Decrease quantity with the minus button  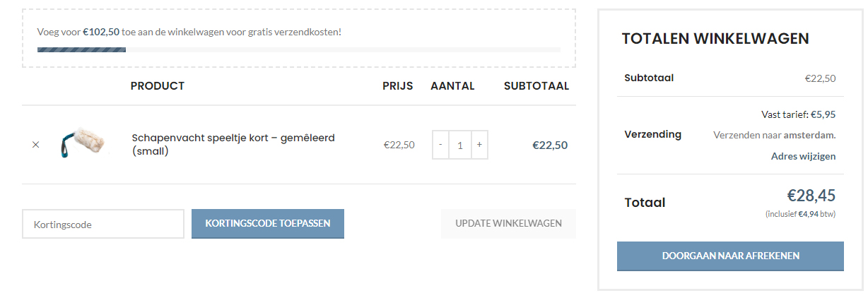(441, 145)
